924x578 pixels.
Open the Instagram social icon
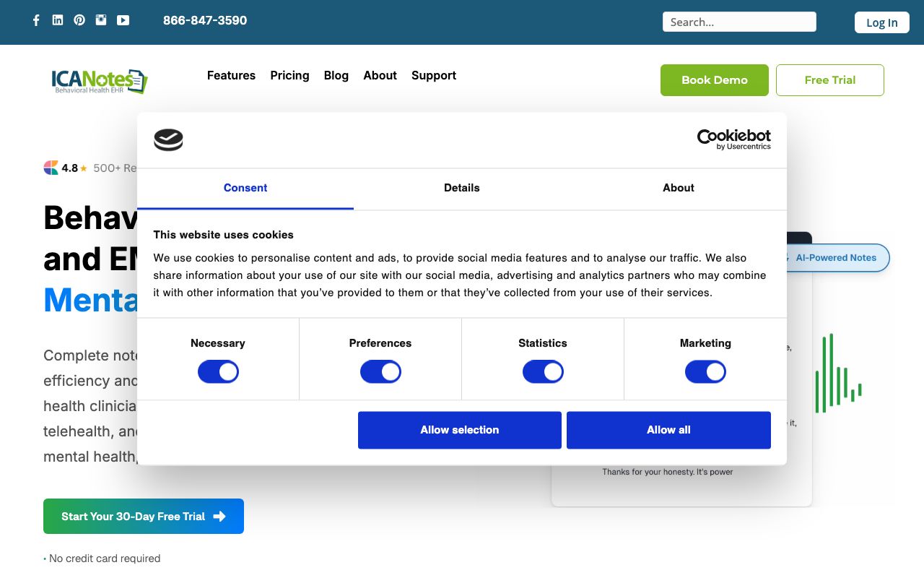click(101, 20)
